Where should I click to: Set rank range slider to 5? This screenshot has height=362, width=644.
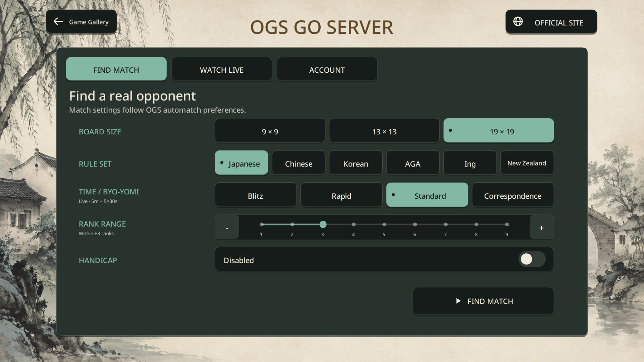(x=384, y=225)
